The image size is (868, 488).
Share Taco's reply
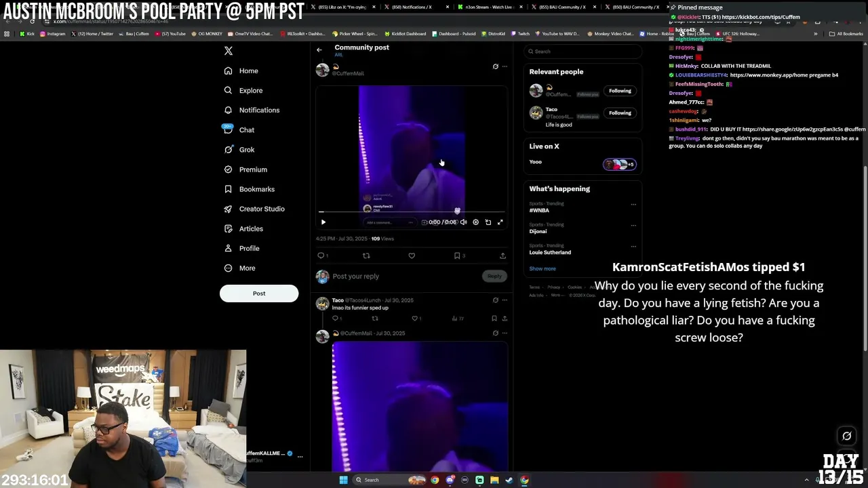pyautogui.click(x=505, y=318)
